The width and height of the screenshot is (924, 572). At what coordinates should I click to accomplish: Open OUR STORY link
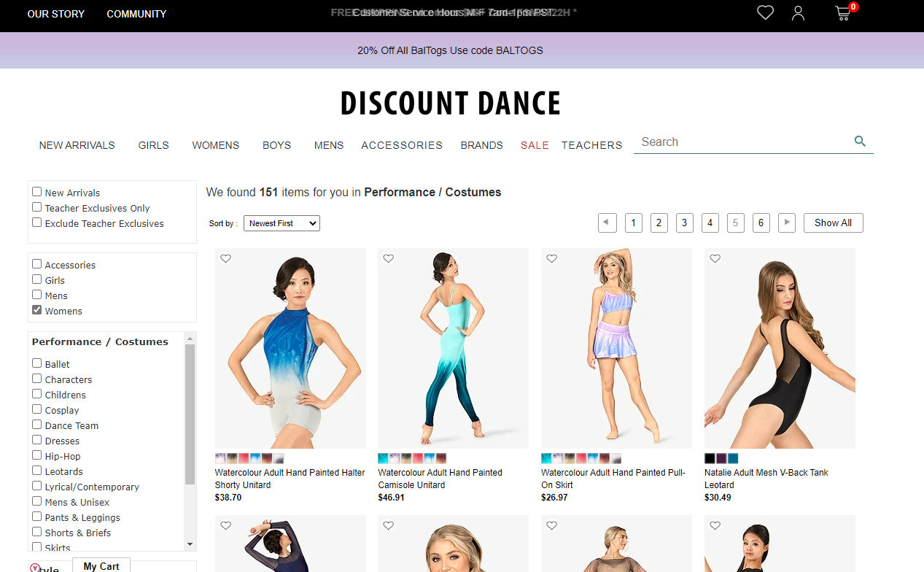click(x=56, y=14)
